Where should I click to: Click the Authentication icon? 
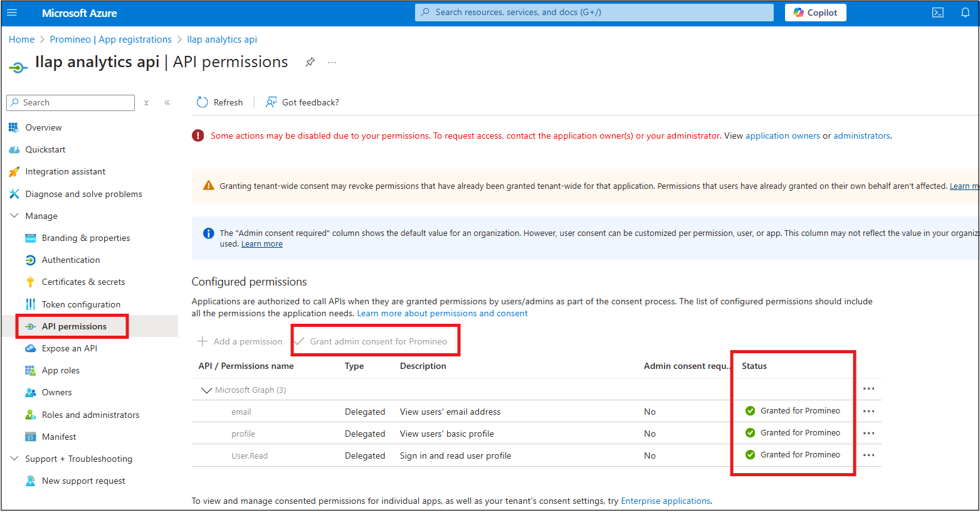[30, 260]
